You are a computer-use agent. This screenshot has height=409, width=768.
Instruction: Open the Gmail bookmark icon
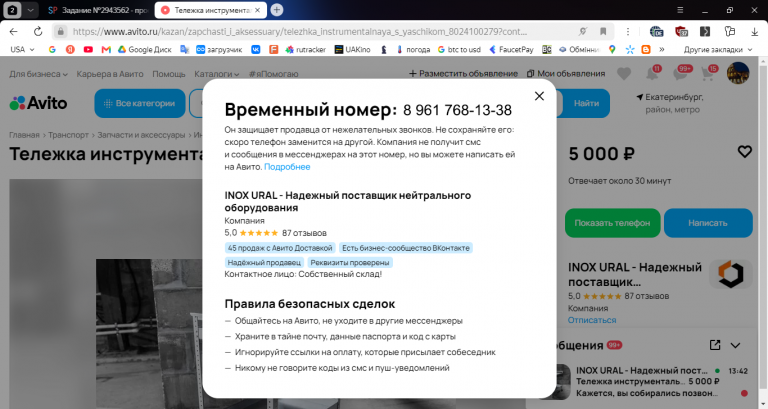(x=106, y=49)
